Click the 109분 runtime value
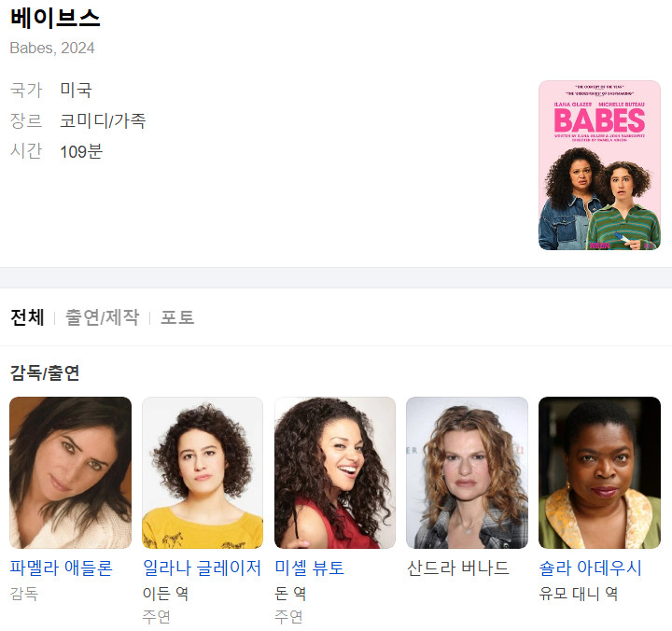Screen dimensions: 672x631 (x=81, y=151)
